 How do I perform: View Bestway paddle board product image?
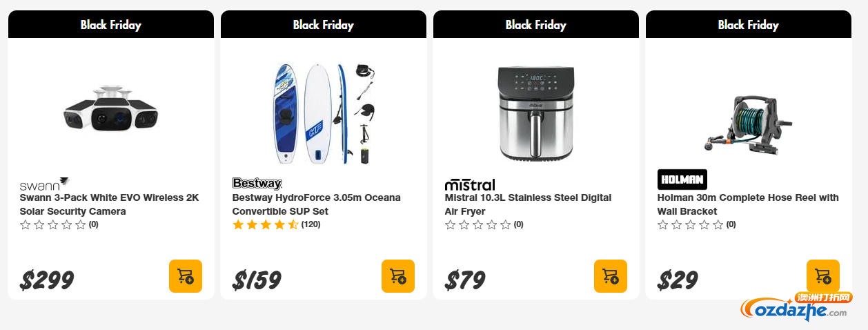[323, 114]
